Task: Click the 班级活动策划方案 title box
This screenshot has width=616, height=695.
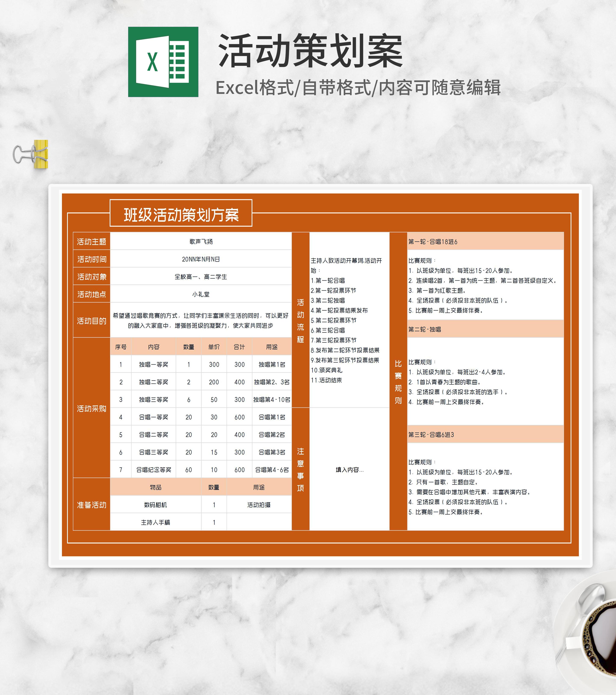Action: [x=181, y=214]
